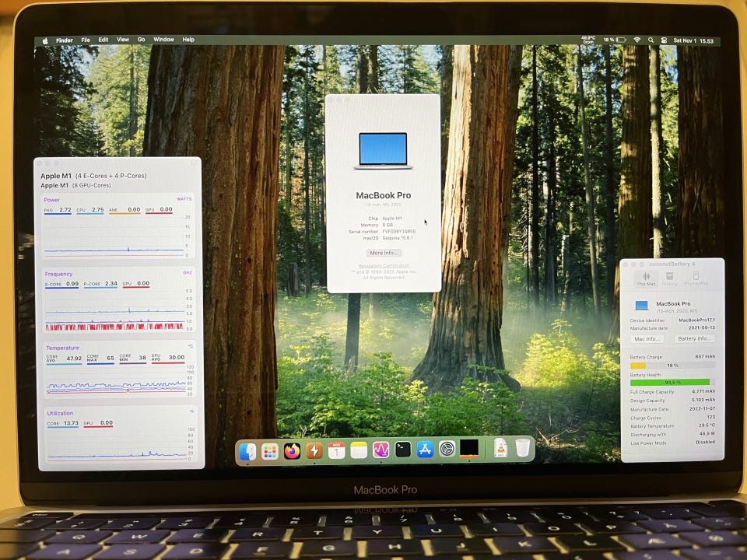Viewport: 747px width, 560px height.
Task: Click the Battery Temperature 29.5 °C value
Action: pyautogui.click(x=707, y=425)
